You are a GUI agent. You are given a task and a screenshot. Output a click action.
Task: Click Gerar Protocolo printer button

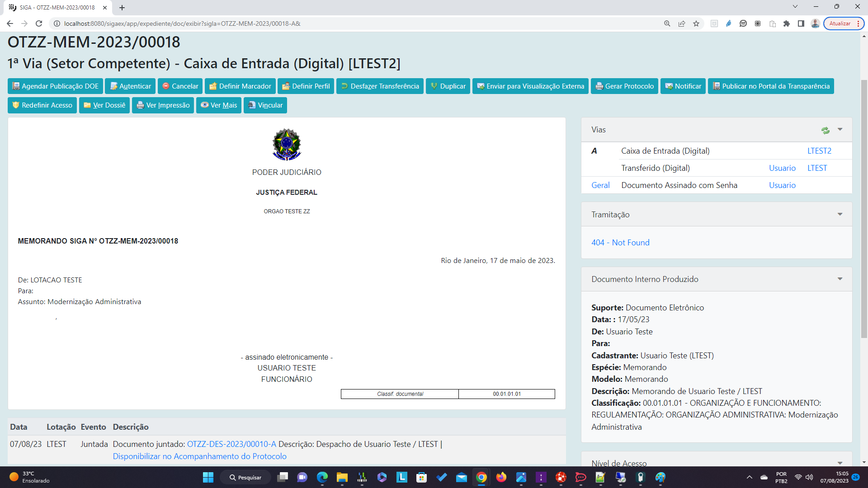624,86
